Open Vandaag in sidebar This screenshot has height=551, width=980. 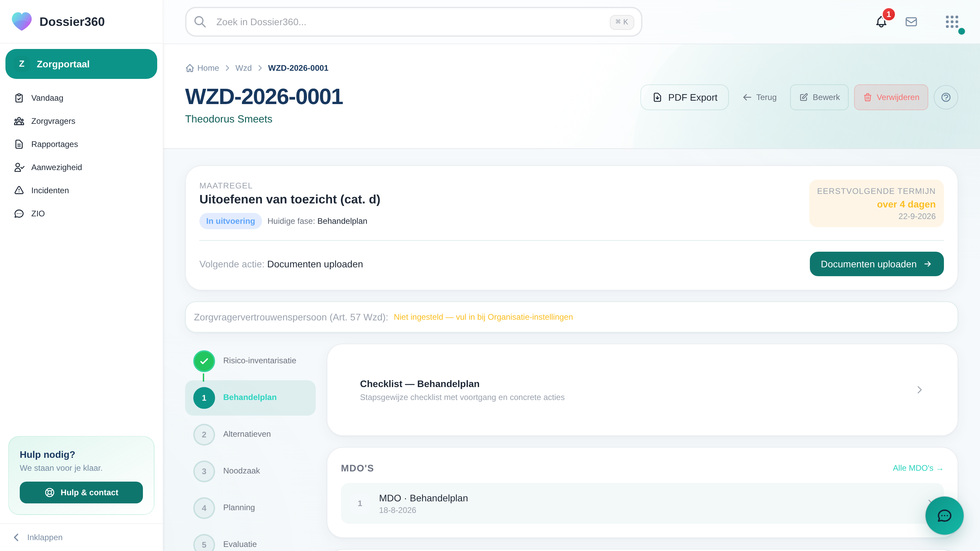pos(81,98)
